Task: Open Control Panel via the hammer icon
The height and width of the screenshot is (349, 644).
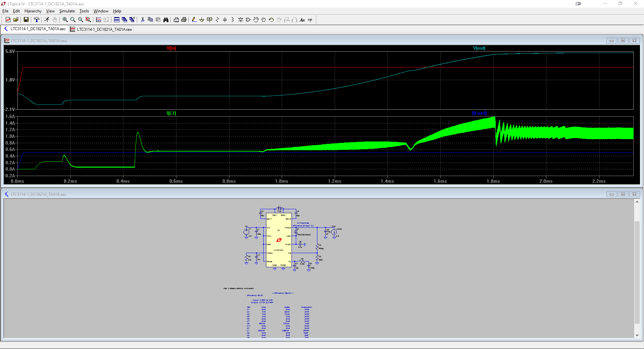Action: (37, 20)
